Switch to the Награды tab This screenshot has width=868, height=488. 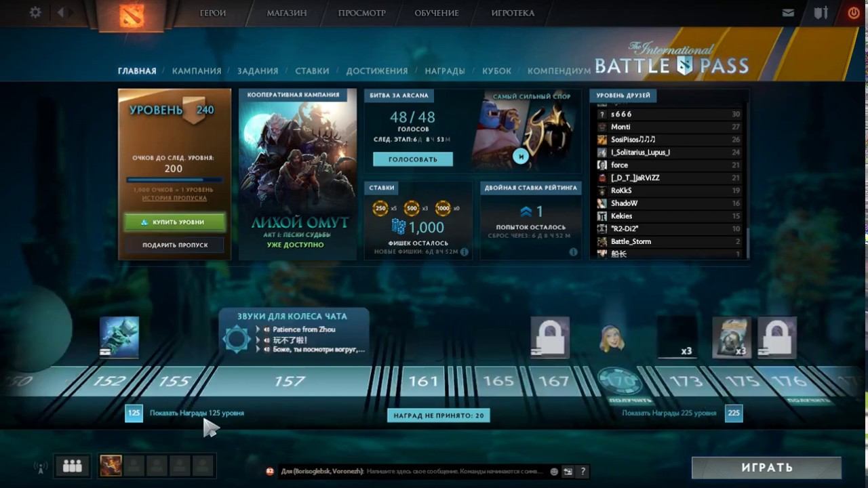coord(445,70)
